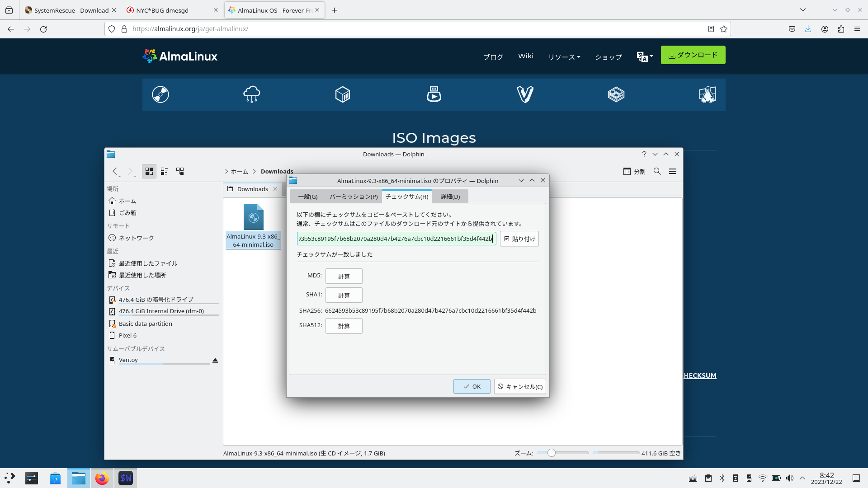
Task: Switch to the 一般(G) tab
Action: tap(307, 197)
